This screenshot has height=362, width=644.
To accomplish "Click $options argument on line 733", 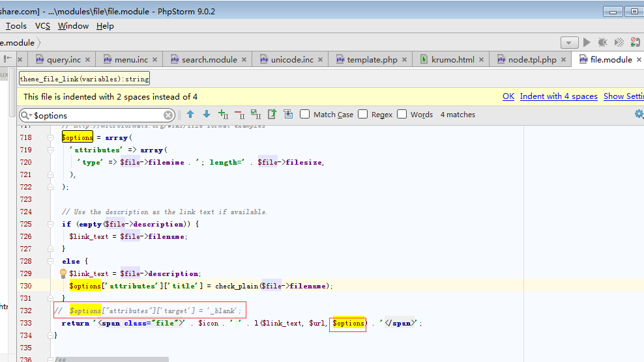I will [348, 323].
